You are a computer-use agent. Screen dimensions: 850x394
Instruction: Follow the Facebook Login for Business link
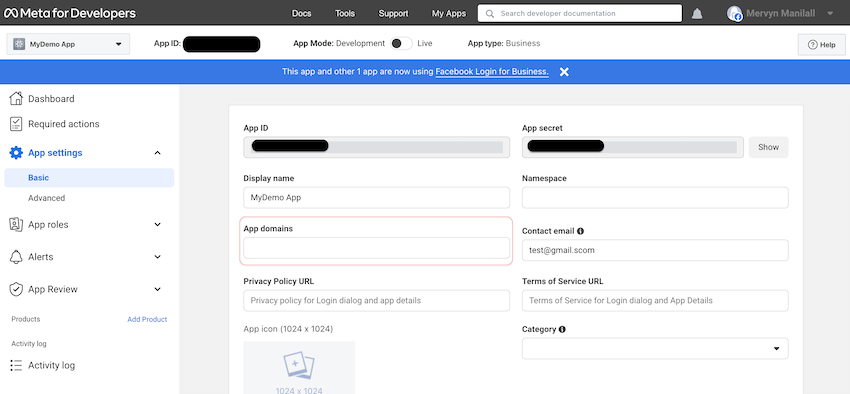492,72
